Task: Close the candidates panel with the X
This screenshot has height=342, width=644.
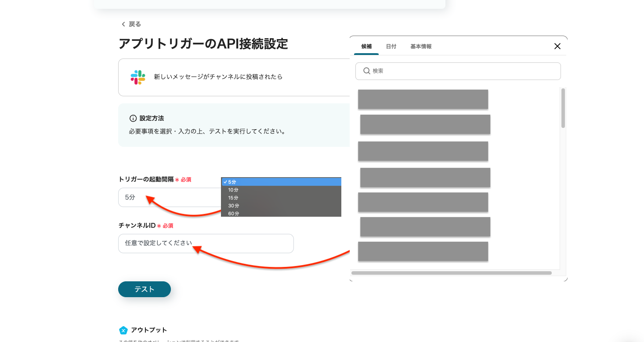Action: (x=557, y=46)
